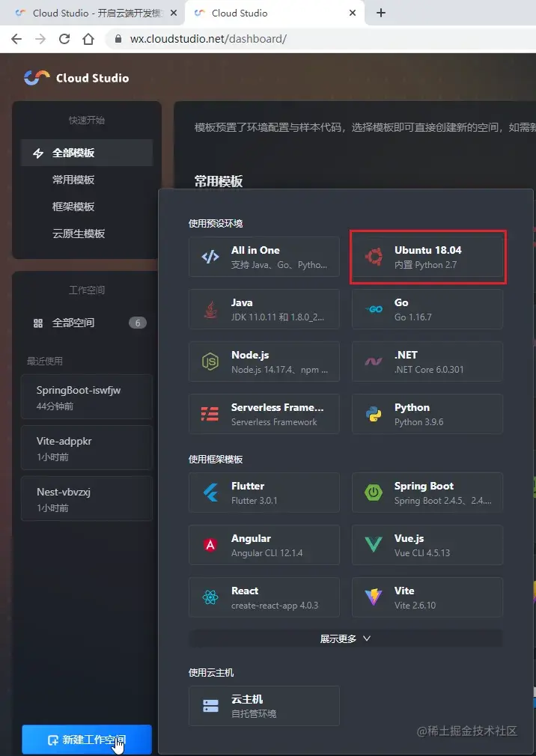Pick the Angular template icon
Viewport: 536px width, 756px height.
coord(210,545)
